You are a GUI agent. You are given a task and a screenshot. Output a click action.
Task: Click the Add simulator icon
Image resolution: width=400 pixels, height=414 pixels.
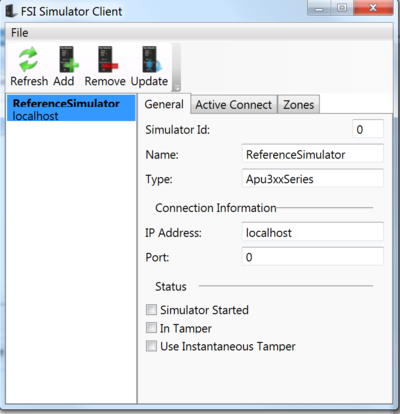point(68,59)
